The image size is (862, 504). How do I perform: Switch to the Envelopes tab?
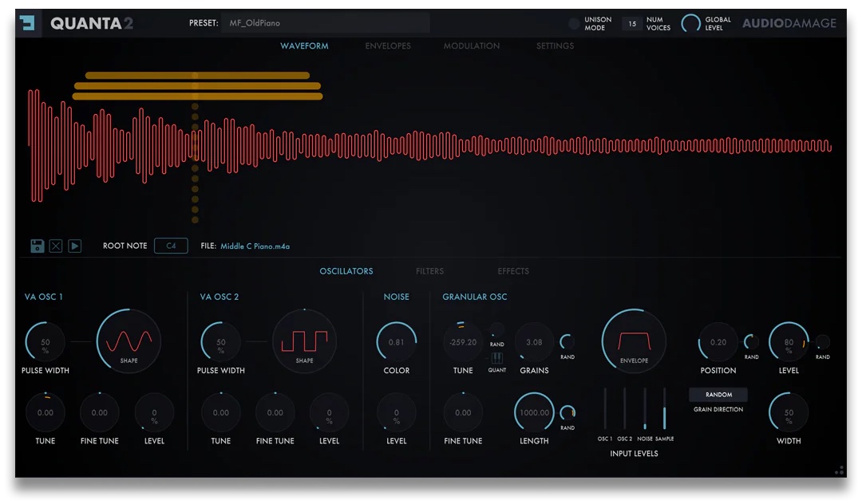[388, 46]
